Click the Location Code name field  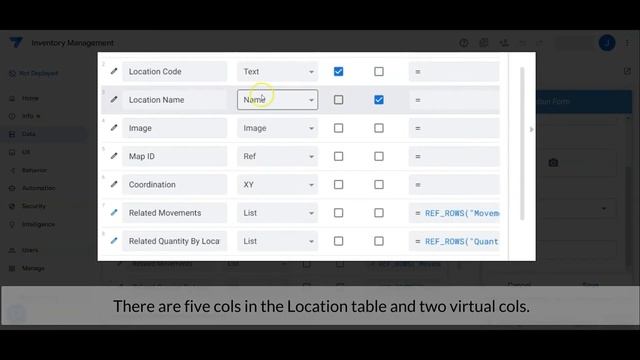pos(175,71)
